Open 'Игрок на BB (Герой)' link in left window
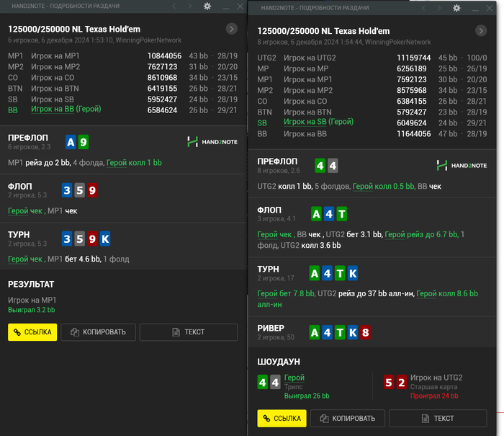 (x=66, y=110)
